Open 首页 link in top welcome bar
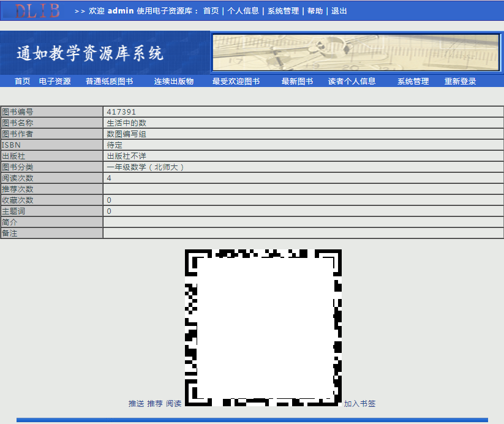The image size is (504, 424). click(x=211, y=11)
